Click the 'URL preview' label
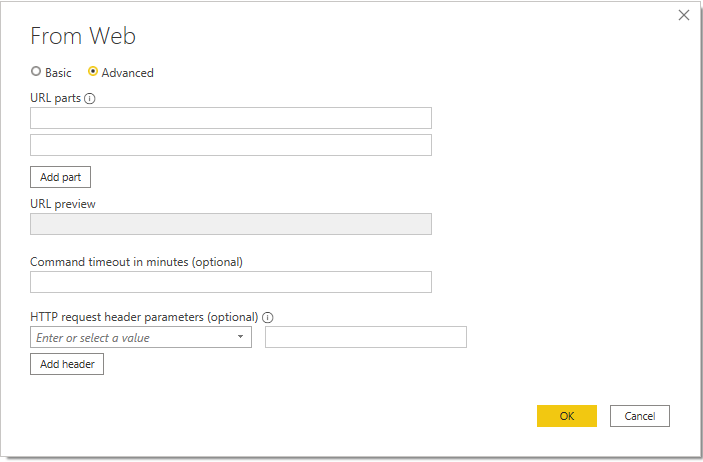703x462 pixels. (63, 204)
